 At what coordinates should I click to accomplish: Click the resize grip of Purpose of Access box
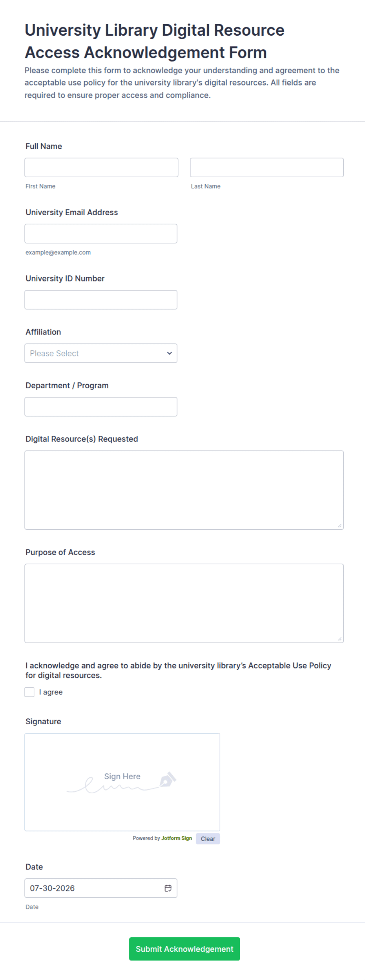point(339,639)
